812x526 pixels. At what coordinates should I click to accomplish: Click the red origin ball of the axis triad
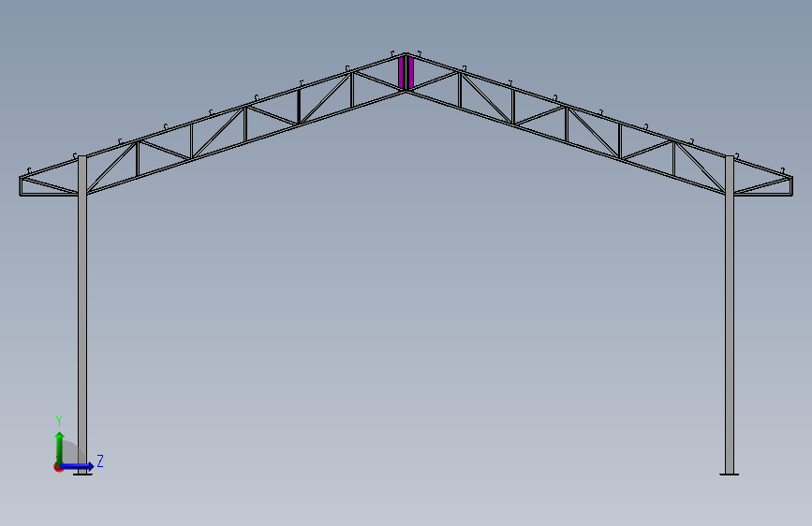pos(58,467)
